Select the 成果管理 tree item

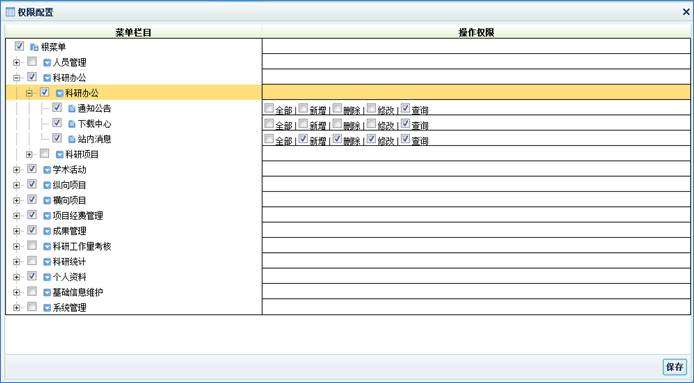(x=69, y=231)
